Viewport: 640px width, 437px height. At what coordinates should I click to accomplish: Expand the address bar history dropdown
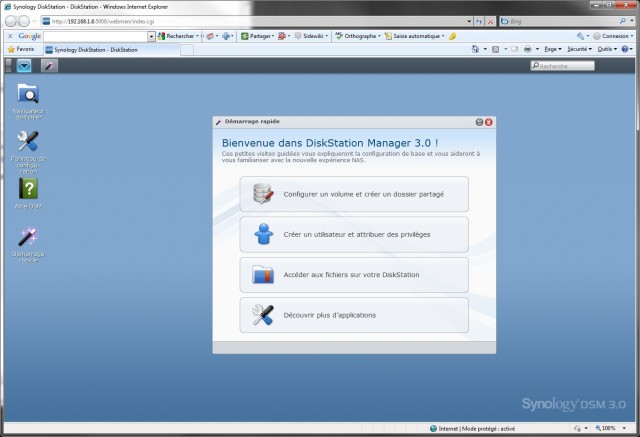tap(469, 21)
